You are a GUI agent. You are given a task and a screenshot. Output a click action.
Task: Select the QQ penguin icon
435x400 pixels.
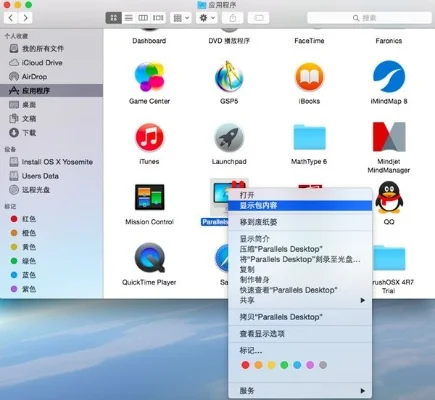click(389, 197)
